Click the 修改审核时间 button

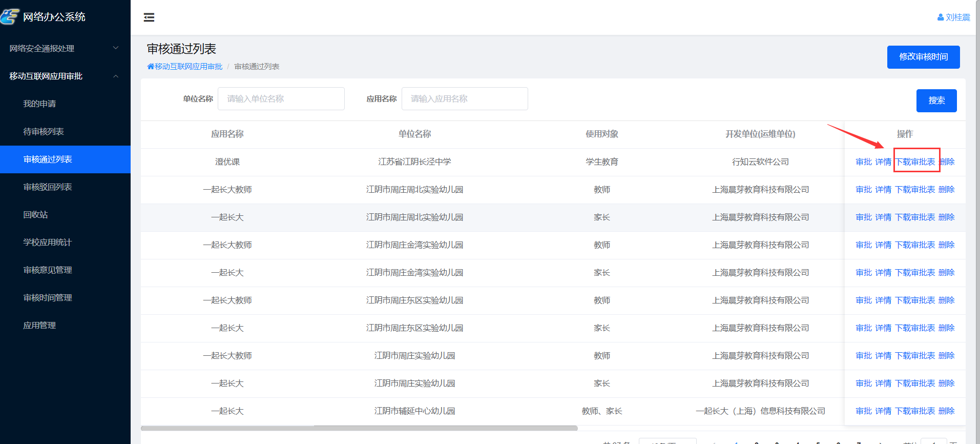tap(923, 57)
